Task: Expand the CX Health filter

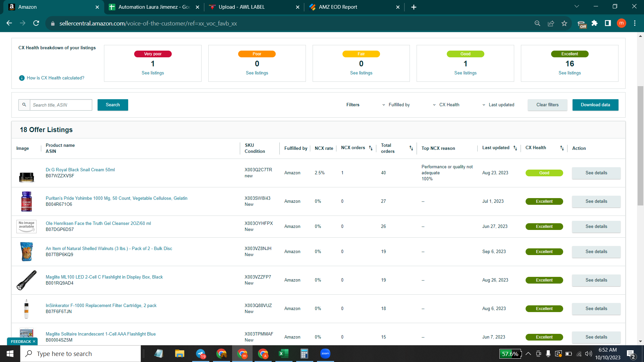Action: pyautogui.click(x=446, y=105)
